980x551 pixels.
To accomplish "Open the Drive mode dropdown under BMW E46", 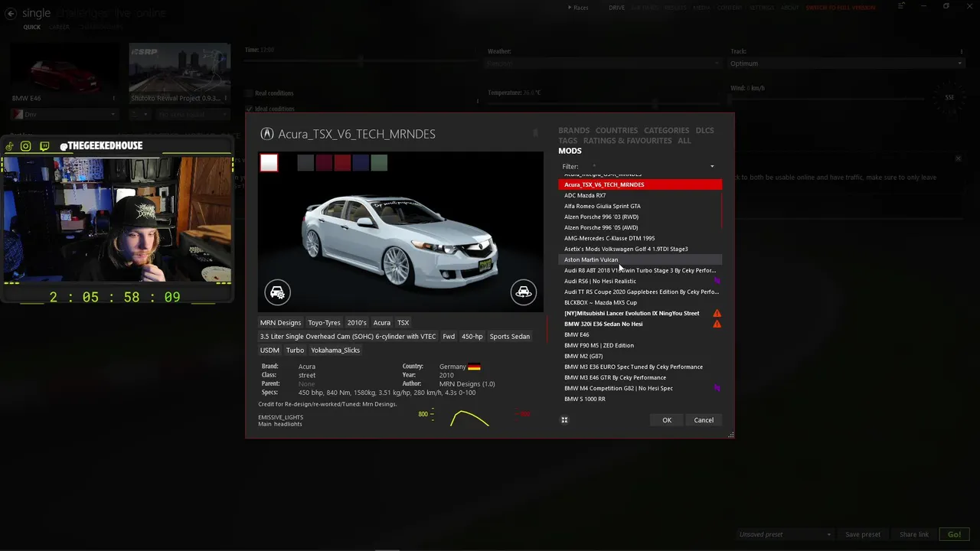I will (x=64, y=114).
